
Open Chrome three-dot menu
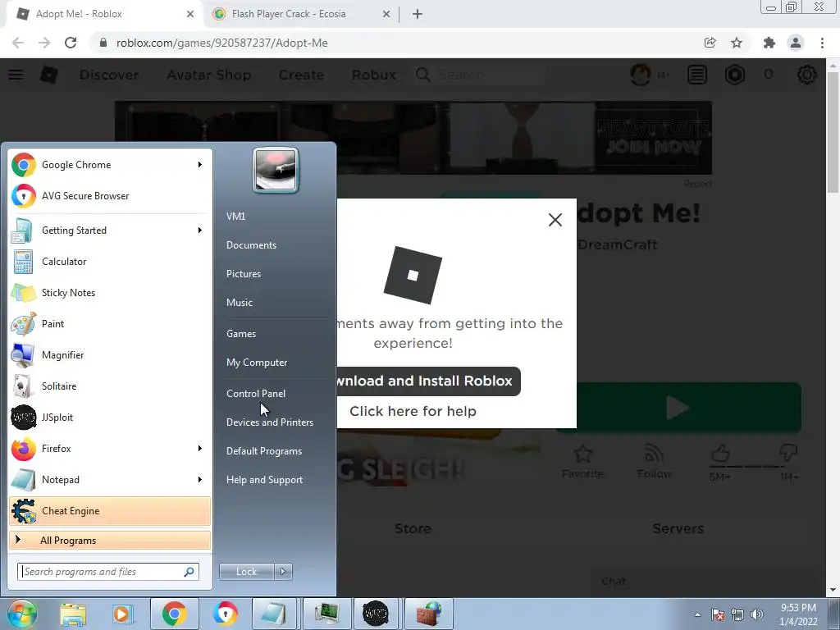coord(822,43)
